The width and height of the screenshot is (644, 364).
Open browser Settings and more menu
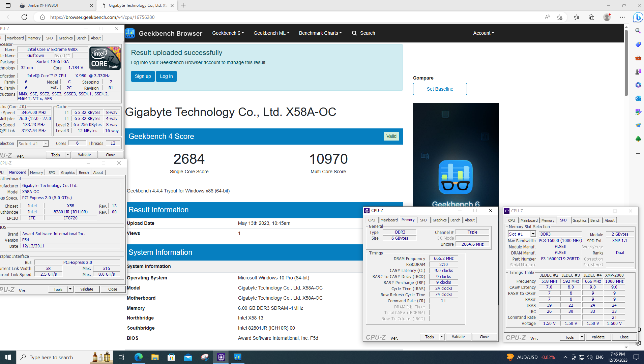(x=622, y=17)
